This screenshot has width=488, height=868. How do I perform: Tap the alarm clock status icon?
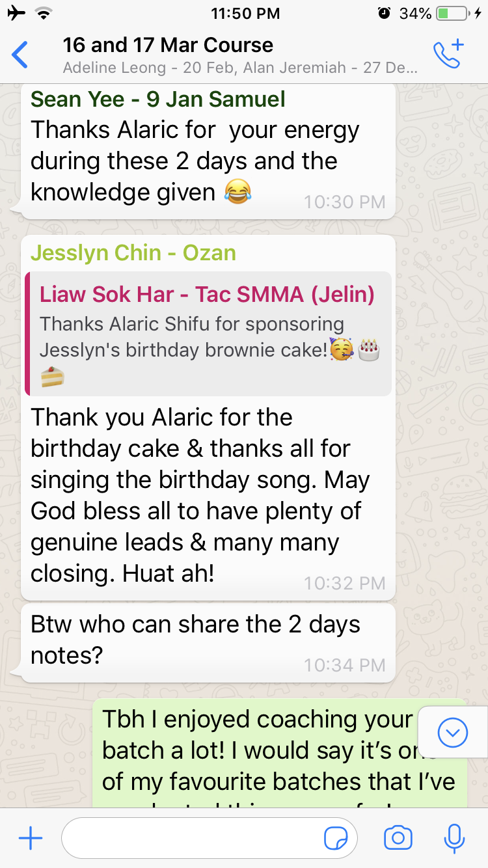[384, 13]
